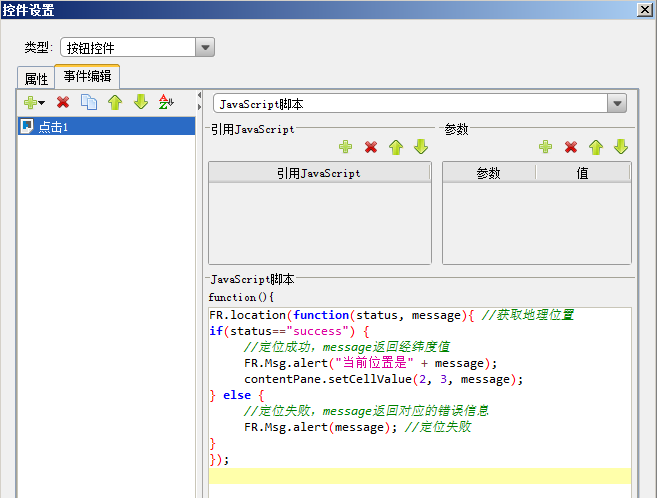Sort the event list alphabetically
This screenshot has height=498, width=657.
click(x=166, y=102)
